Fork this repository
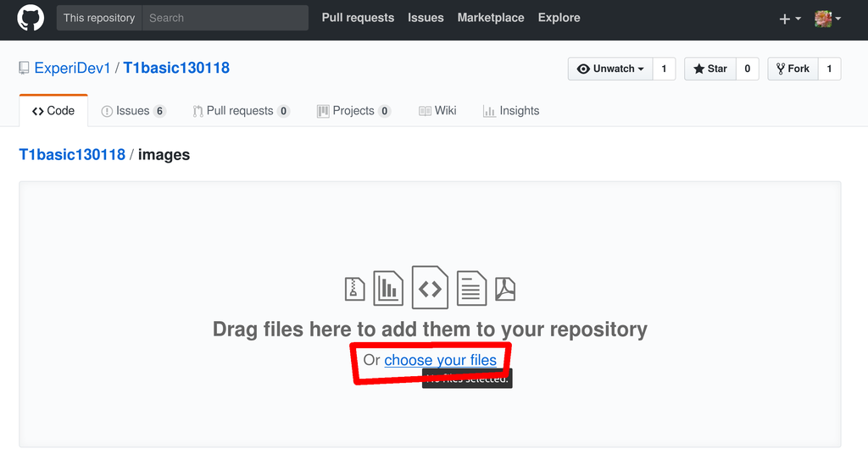The height and width of the screenshot is (454, 868). 793,69
